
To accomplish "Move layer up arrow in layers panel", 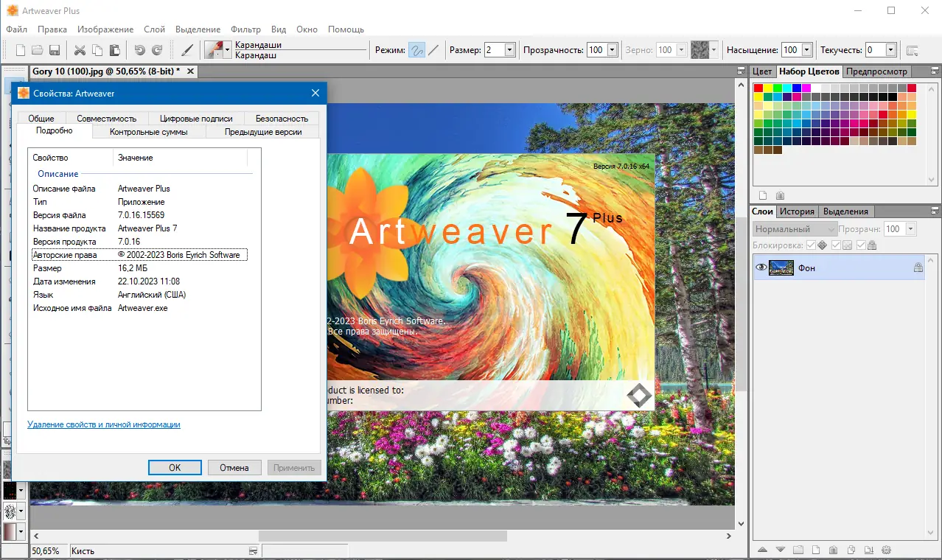I will [762, 550].
